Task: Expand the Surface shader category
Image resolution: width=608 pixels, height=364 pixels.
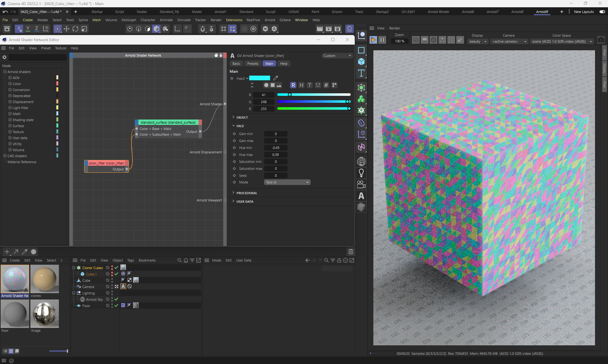Action: 10,126
